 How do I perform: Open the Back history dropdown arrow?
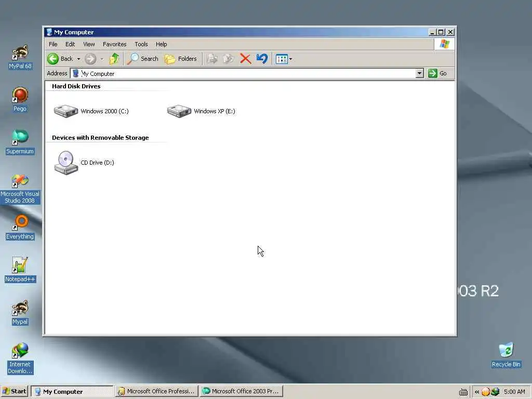click(x=78, y=59)
